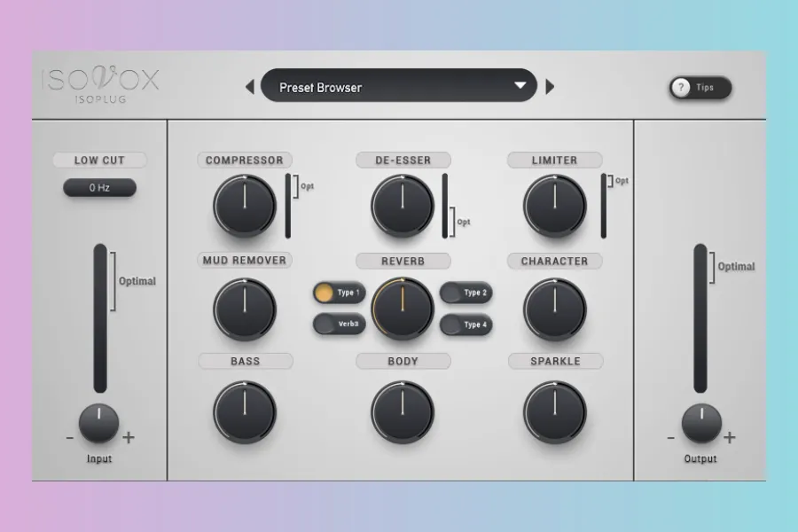Click the Input gain knob
The width and height of the screenshot is (798, 532).
point(99,424)
